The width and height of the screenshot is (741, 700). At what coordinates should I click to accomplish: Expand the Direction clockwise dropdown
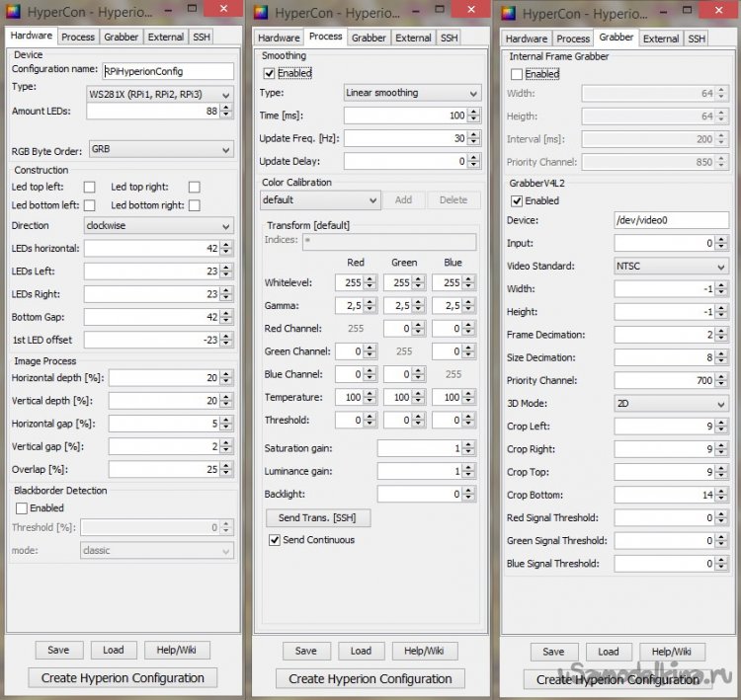pos(160,225)
